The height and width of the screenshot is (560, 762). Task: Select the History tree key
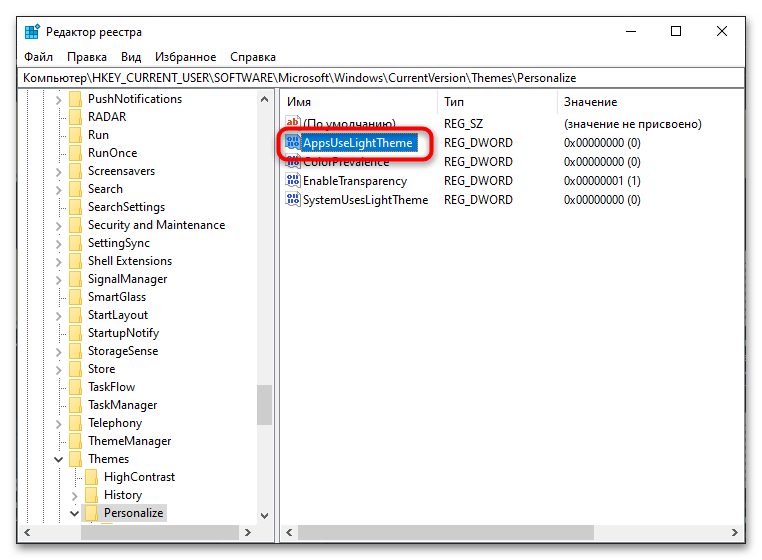coord(123,494)
